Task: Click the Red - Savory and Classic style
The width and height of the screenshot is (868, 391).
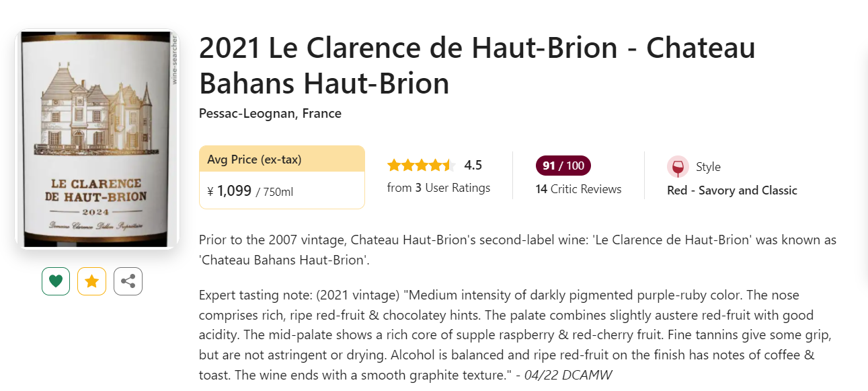Action: 732,190
